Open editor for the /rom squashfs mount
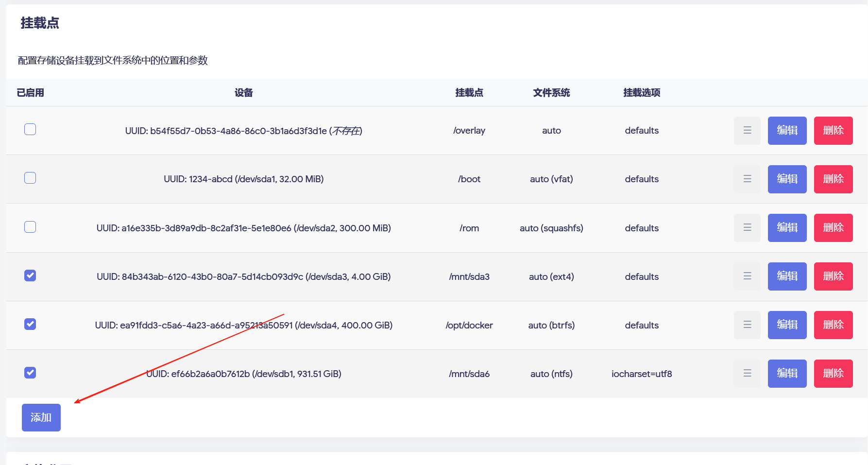868x465 pixels. pyautogui.click(x=787, y=228)
